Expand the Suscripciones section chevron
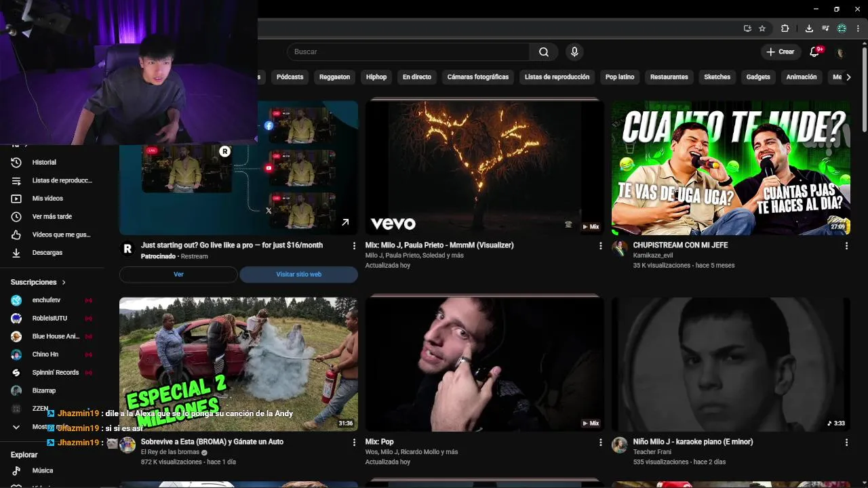The width and height of the screenshot is (868, 488). [x=64, y=282]
